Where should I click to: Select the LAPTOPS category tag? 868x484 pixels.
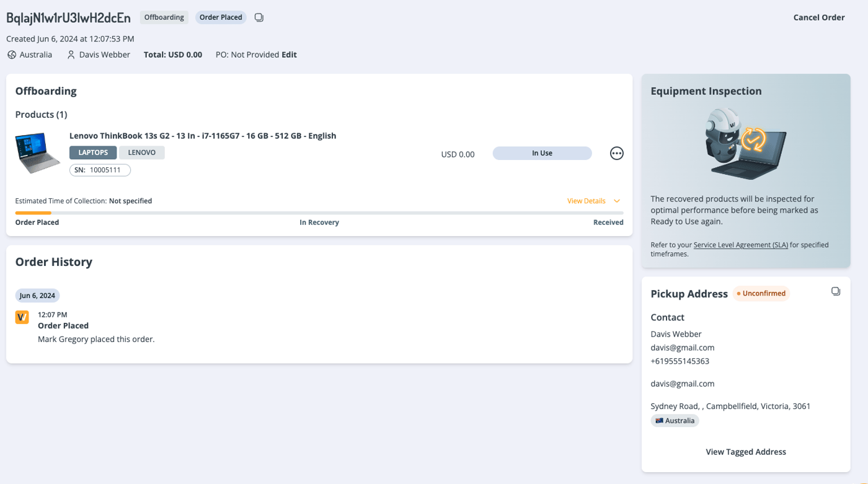[93, 152]
